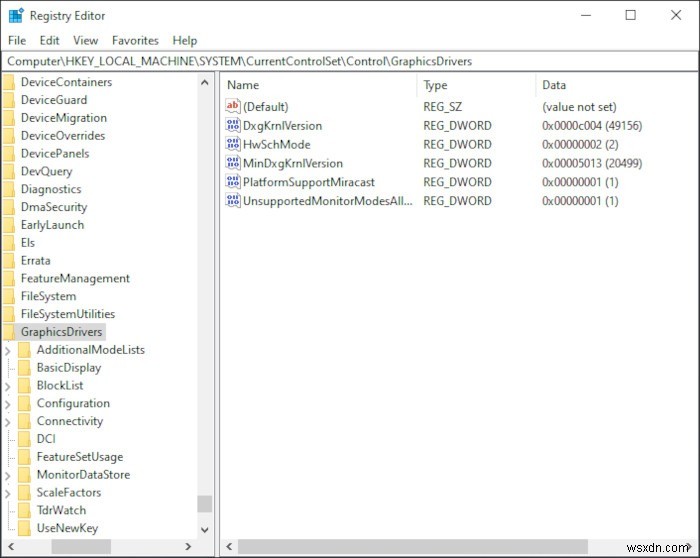
Task: Click the tree pane scroll down arrow
Action: 204,530
